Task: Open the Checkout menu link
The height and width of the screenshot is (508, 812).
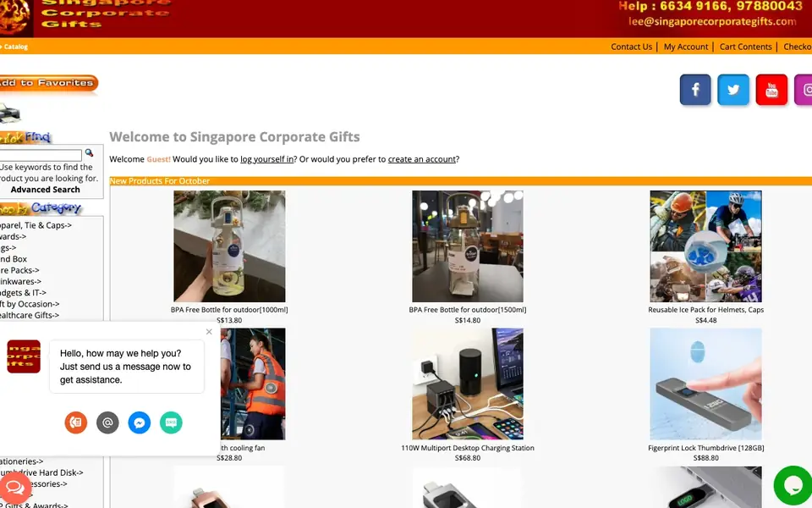Action: coord(798,47)
